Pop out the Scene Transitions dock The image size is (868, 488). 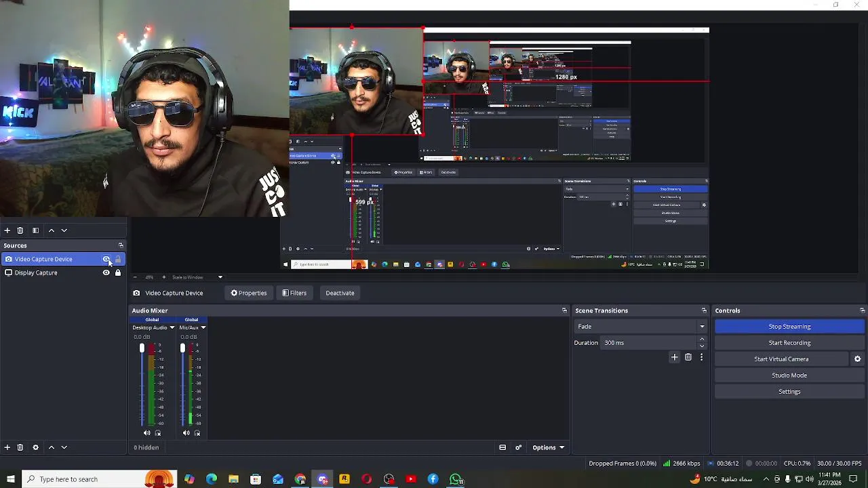pyautogui.click(x=704, y=310)
